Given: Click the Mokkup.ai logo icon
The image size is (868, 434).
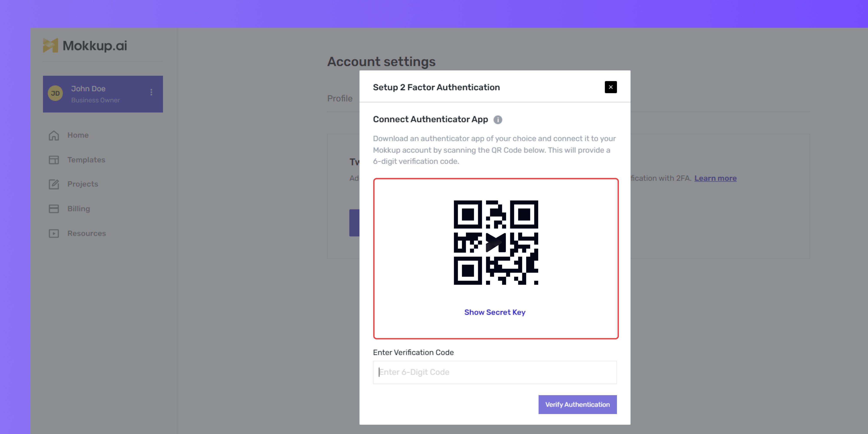Looking at the screenshot, I should point(51,46).
